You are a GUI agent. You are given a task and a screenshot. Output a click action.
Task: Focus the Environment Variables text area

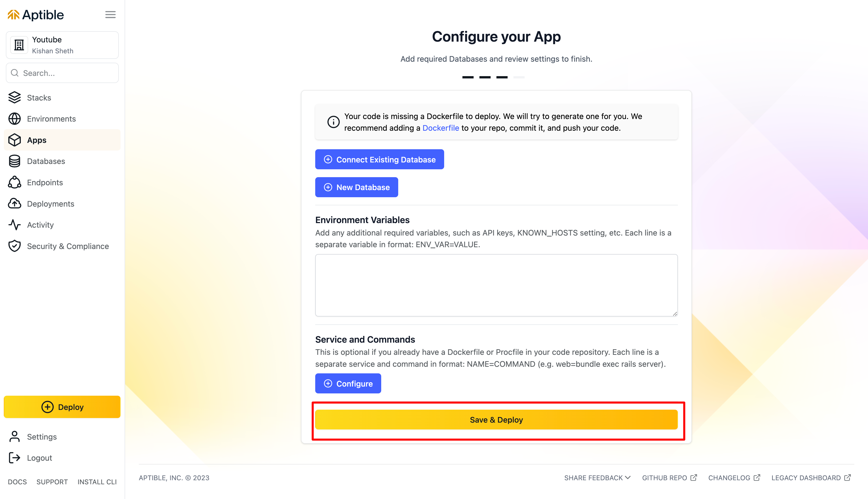click(496, 285)
